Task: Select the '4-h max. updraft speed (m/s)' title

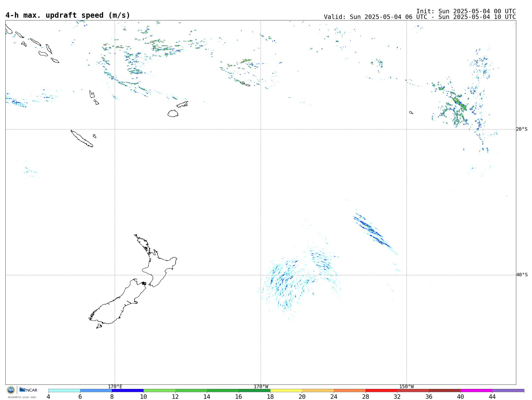Action: point(68,15)
